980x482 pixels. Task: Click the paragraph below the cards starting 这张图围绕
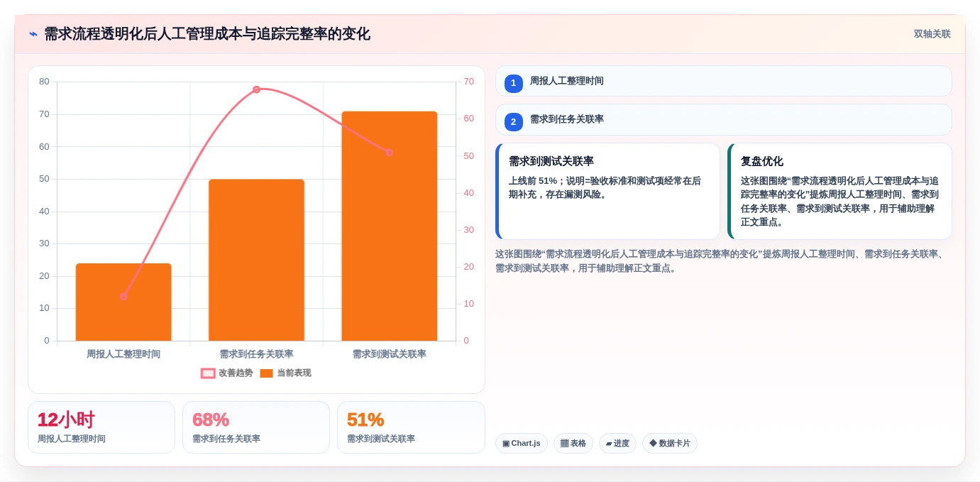pos(723,261)
